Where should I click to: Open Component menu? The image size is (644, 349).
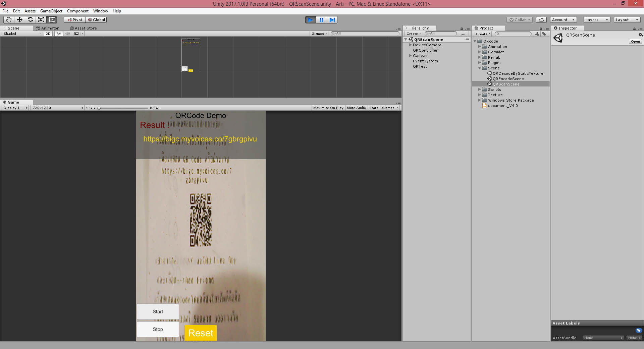pos(78,11)
